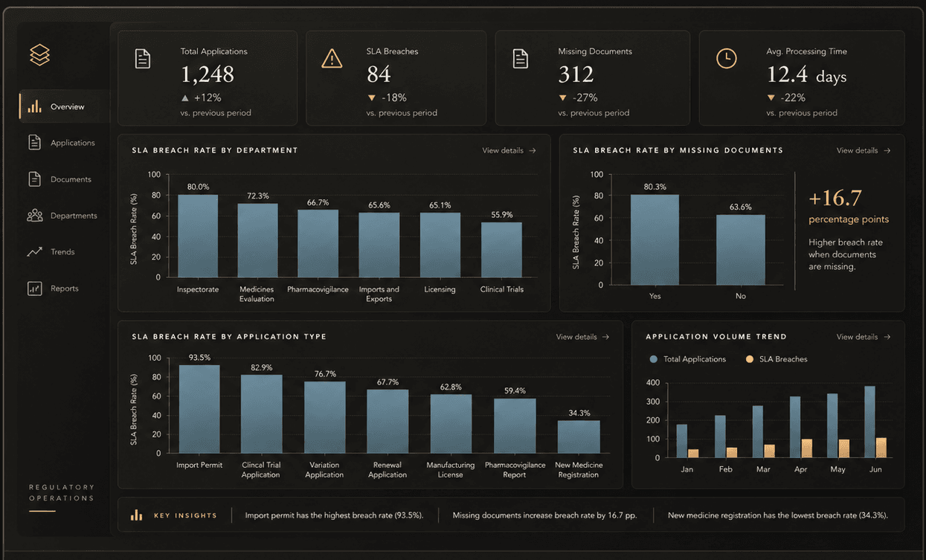Click the Import Permit bar at 93.5%

(199, 408)
